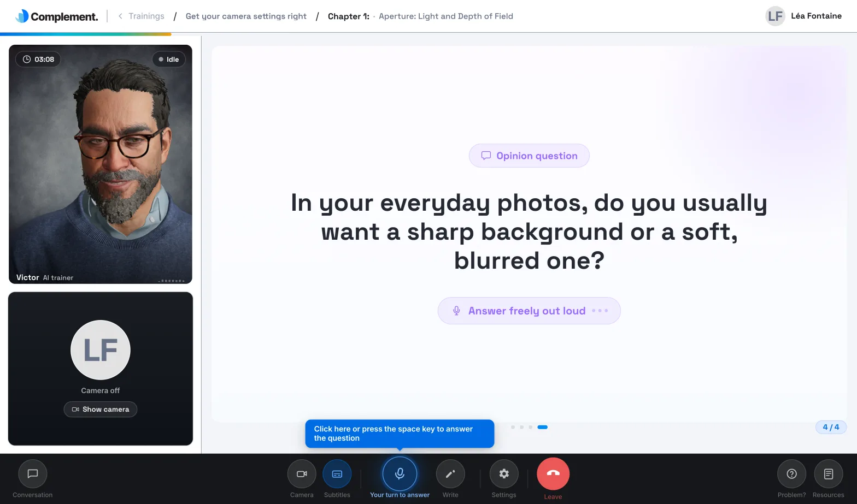
Task: Open the Resources document icon
Action: [829, 474]
